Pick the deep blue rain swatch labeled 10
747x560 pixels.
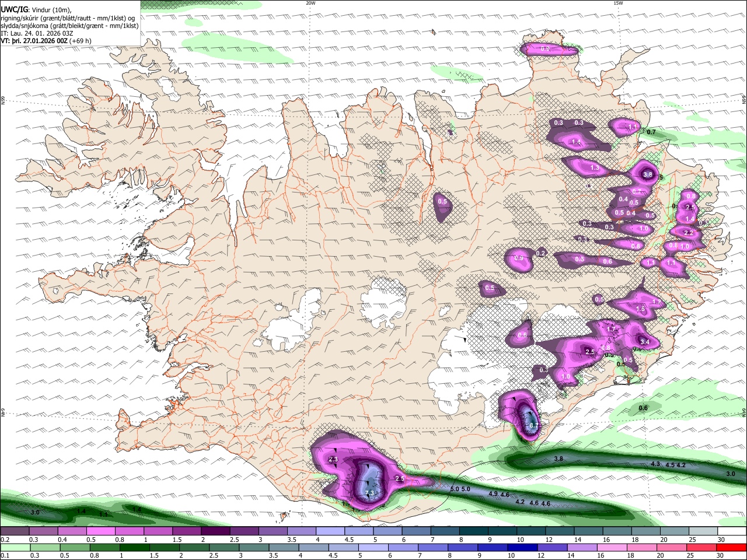tap(522, 547)
